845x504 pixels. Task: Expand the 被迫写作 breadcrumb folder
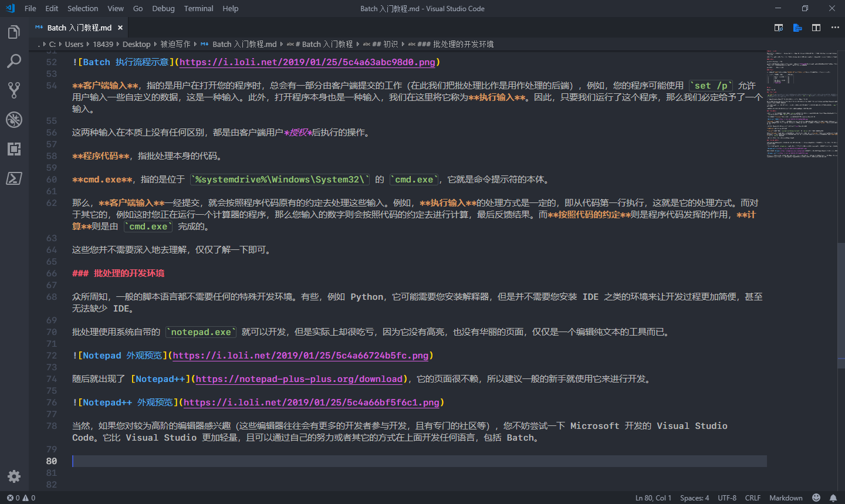pos(175,44)
